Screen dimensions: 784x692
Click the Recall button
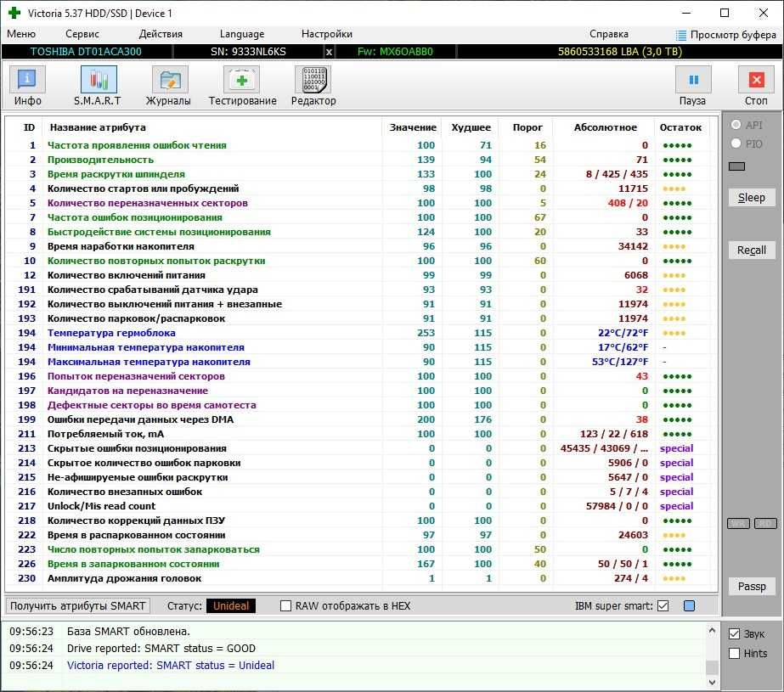point(752,250)
